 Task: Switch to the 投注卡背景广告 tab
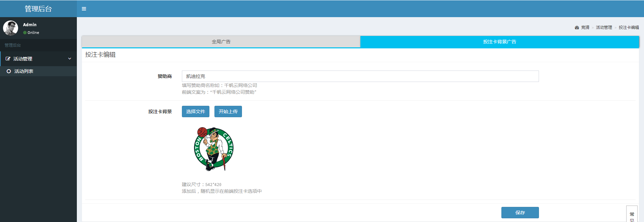point(499,42)
